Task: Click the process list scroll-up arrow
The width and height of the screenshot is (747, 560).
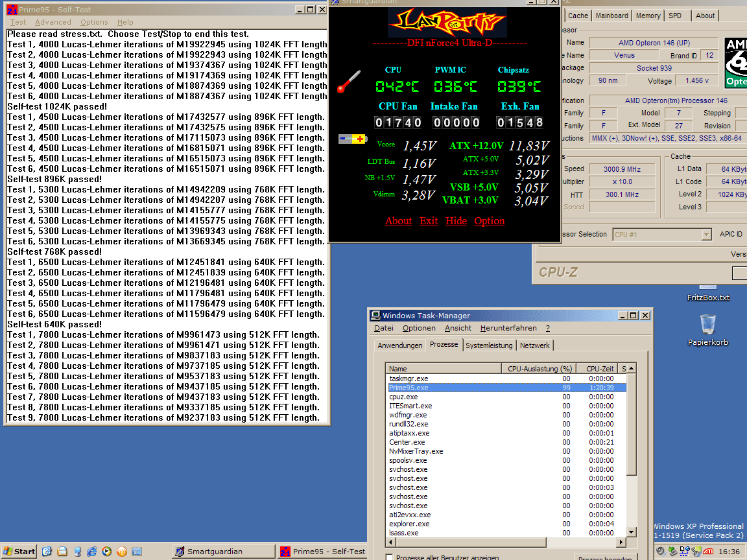Action: coord(631,369)
